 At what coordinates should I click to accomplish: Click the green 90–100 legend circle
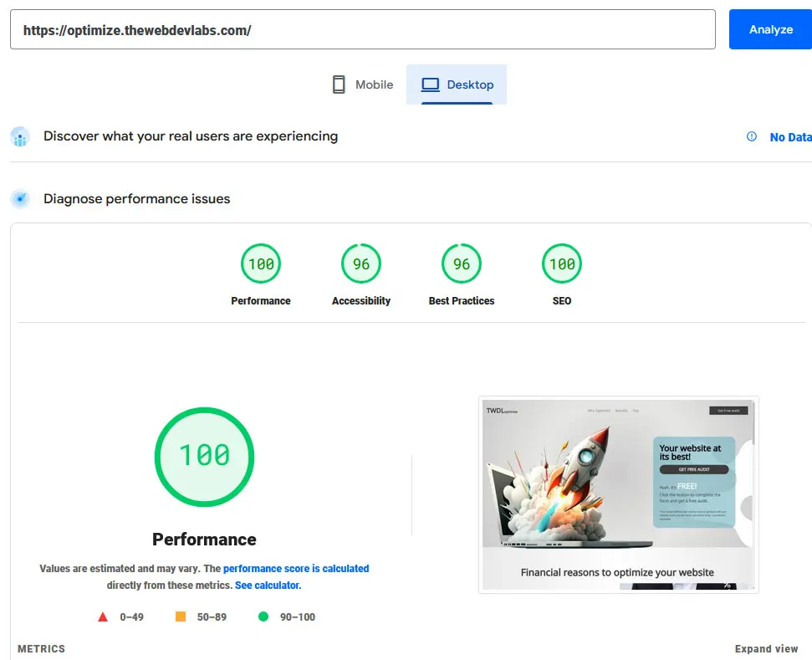263,617
